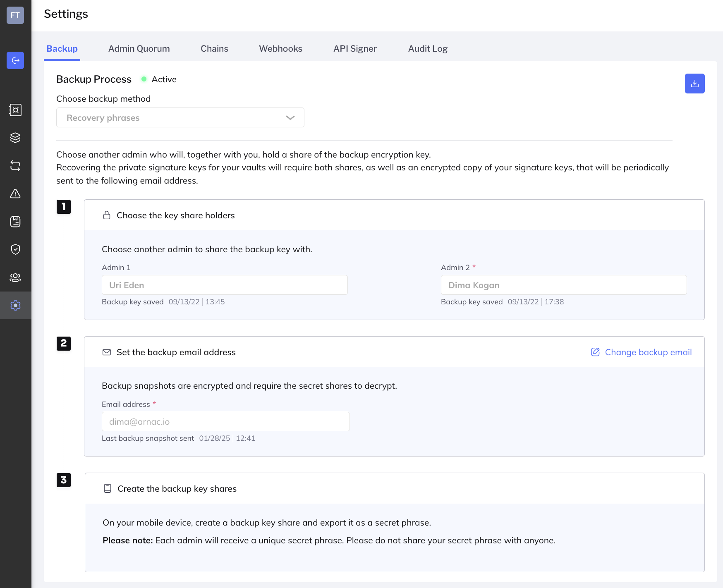Click the pencil icon beside Change backup email

coord(595,352)
